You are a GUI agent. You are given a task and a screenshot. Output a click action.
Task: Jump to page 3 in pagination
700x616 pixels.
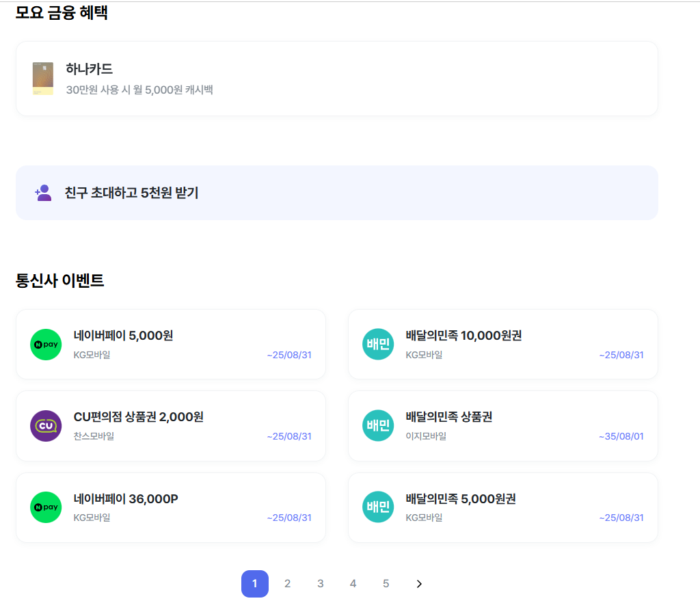[320, 583]
